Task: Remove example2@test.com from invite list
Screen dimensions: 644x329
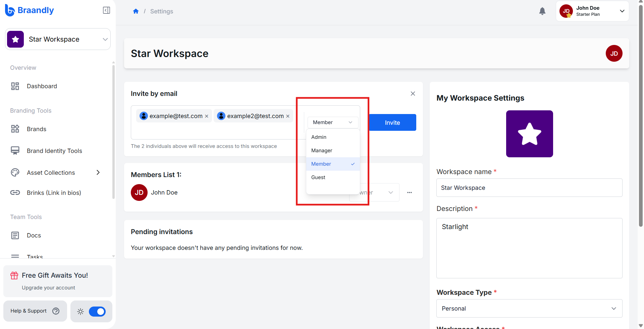Action: [x=288, y=116]
